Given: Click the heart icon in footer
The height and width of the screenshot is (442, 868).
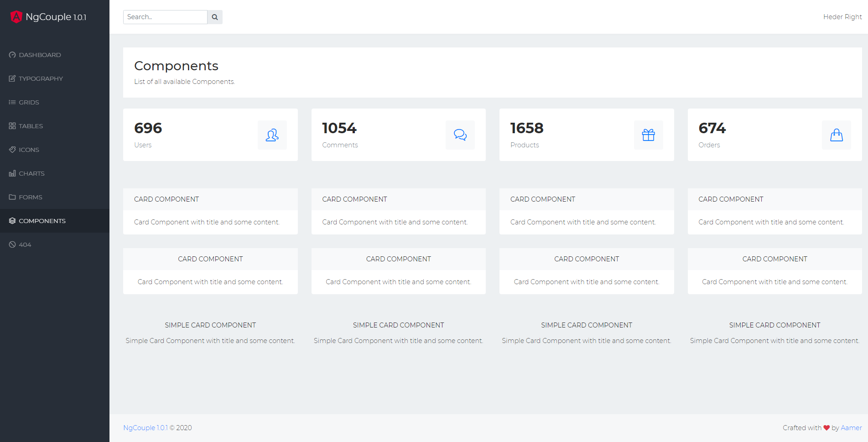Looking at the screenshot, I should pyautogui.click(x=826, y=428).
